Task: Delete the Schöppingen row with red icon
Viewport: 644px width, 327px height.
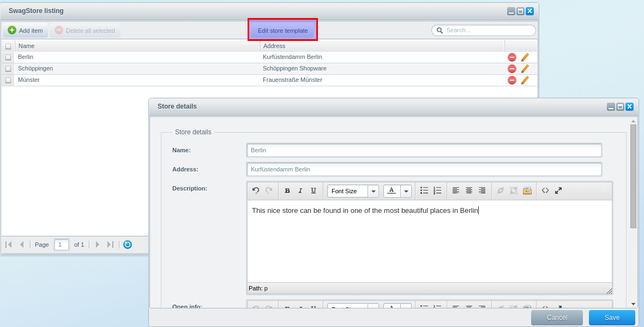Action: (x=512, y=69)
